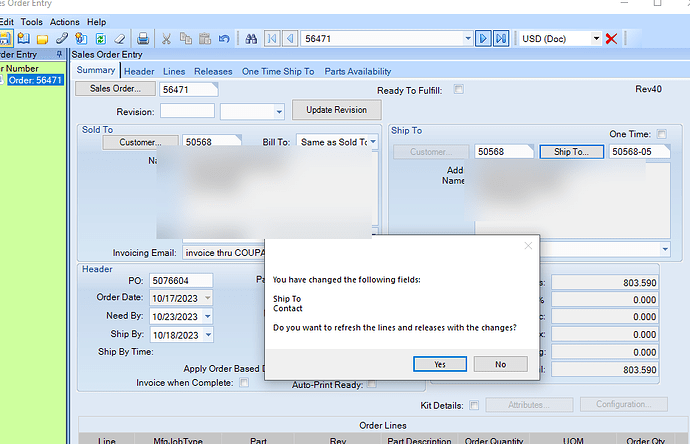
Task: Click the pin icon on tree panel
Action: (59, 54)
